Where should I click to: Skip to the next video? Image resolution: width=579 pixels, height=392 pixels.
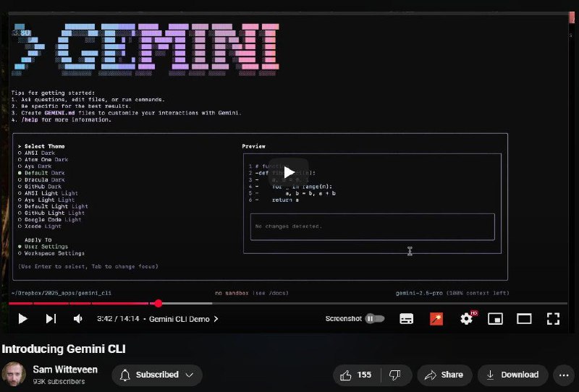[x=51, y=318]
